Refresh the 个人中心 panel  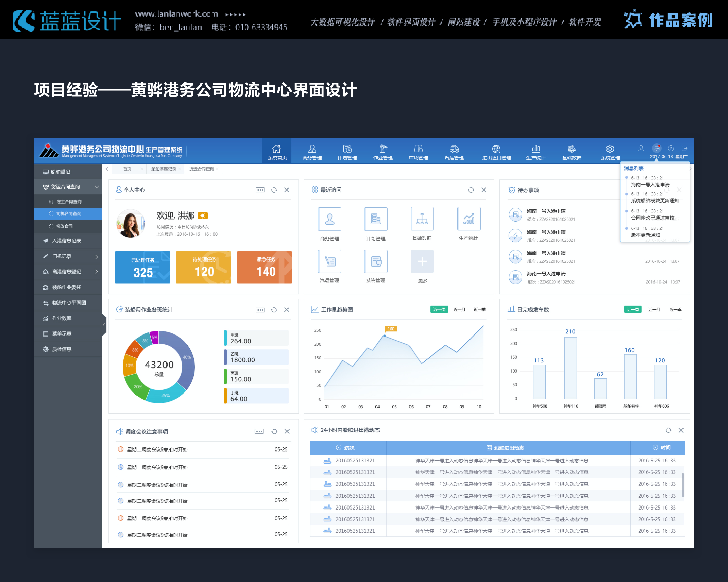pos(274,190)
